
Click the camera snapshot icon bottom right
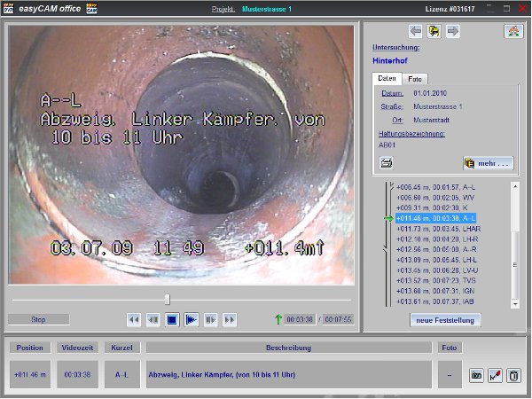coord(476,376)
